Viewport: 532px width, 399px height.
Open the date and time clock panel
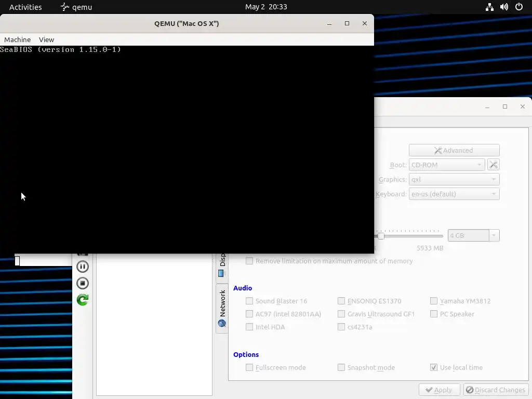(266, 7)
